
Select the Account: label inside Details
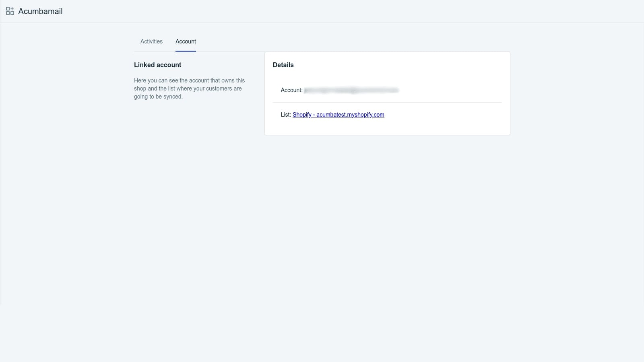[x=291, y=90]
